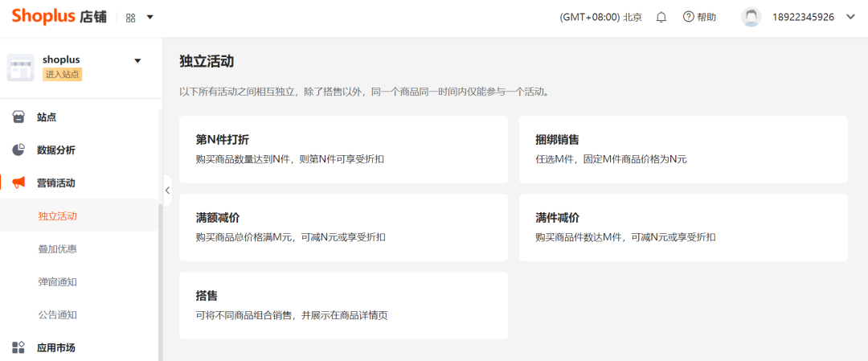Expand account menu chevron by phone number

[x=851, y=17]
